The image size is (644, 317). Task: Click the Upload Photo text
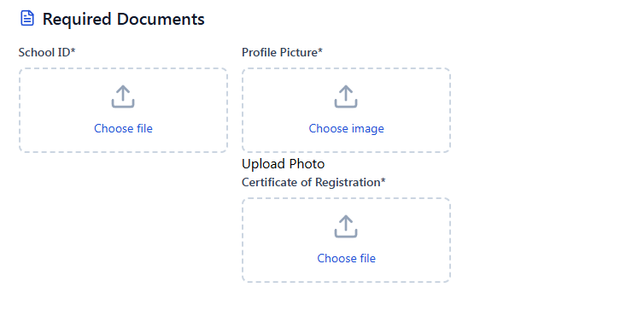point(284,164)
